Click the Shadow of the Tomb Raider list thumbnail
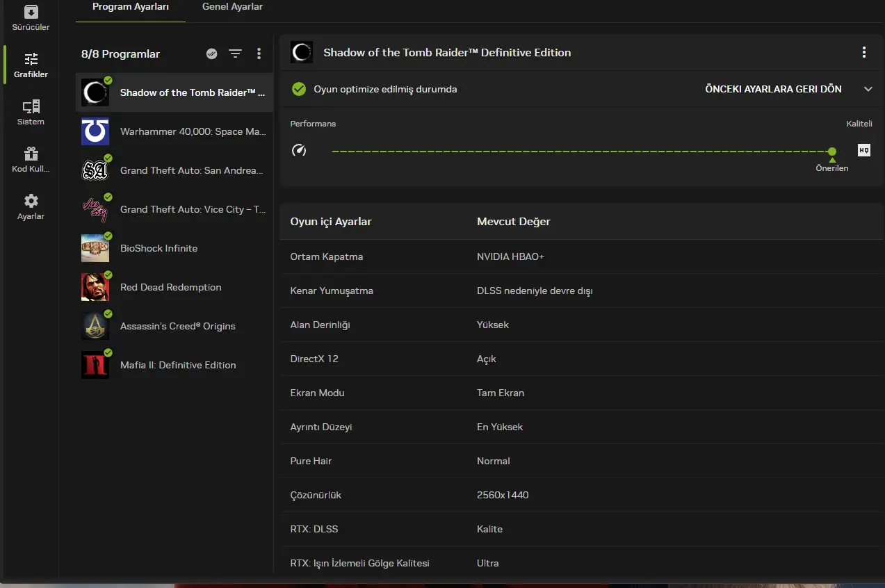This screenshot has height=588, width=885. click(95, 92)
